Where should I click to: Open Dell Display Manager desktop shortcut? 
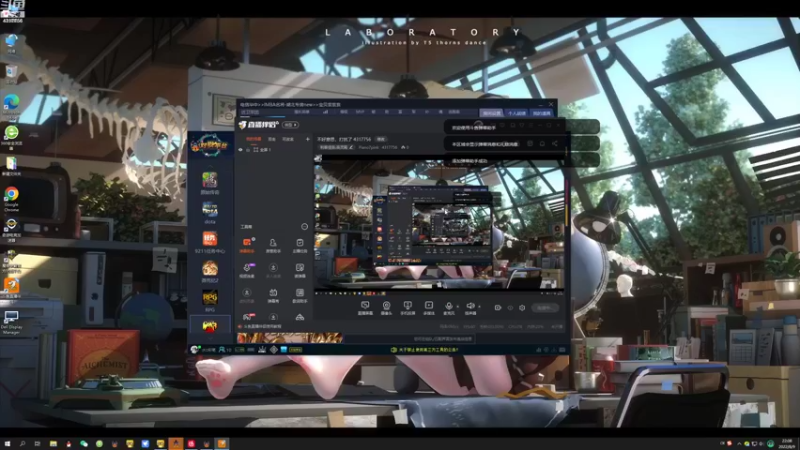click(x=11, y=322)
